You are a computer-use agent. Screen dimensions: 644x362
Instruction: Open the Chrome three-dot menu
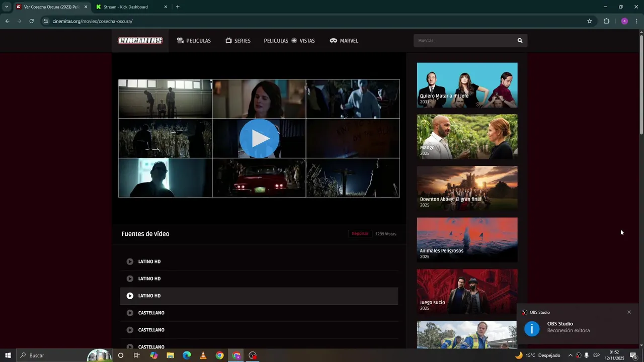pyautogui.click(x=637, y=21)
